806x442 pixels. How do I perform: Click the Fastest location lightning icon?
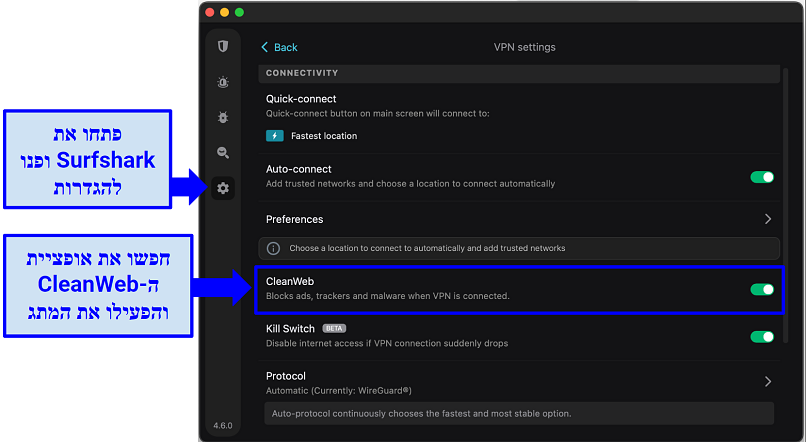[274, 136]
